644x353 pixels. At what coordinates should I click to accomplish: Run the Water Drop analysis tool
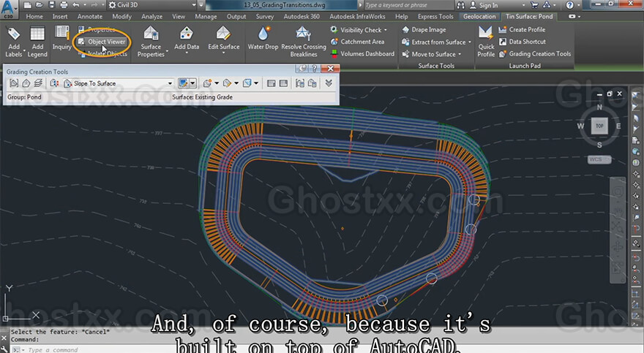(x=263, y=39)
